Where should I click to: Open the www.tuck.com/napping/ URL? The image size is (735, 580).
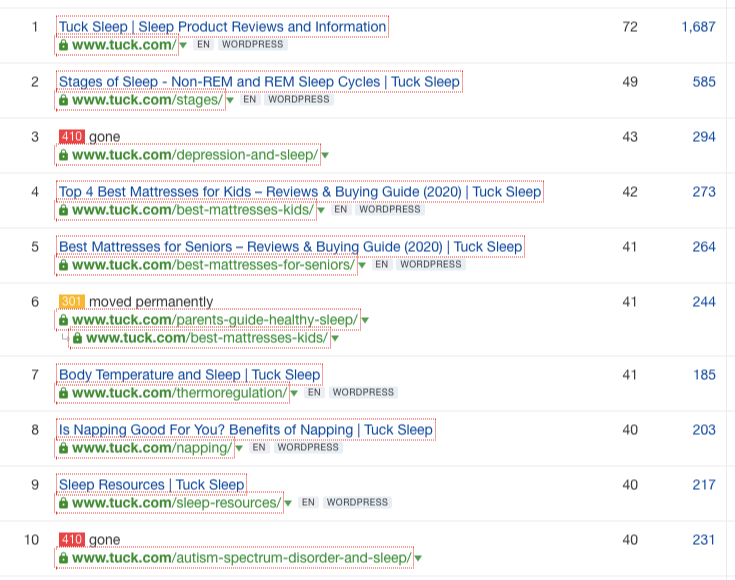point(152,448)
